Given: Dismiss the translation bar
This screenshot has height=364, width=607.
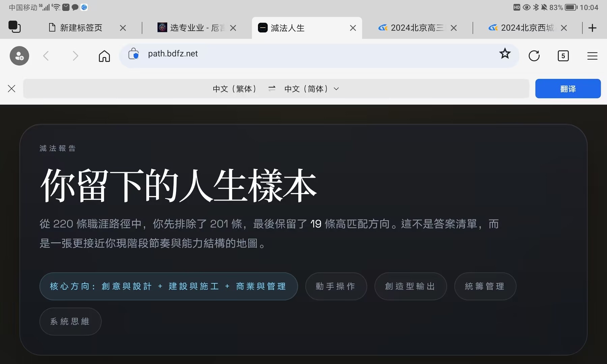Looking at the screenshot, I should pos(11,89).
